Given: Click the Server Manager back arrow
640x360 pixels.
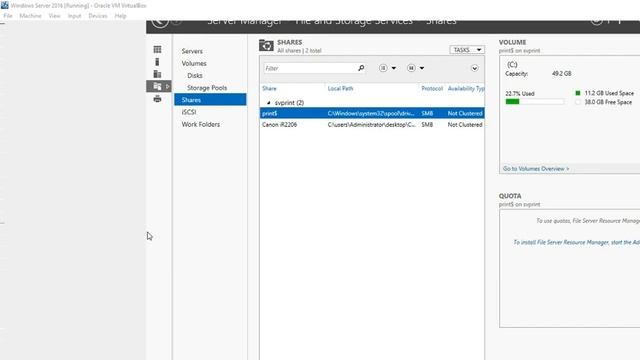Looking at the screenshot, I should [x=160, y=22].
